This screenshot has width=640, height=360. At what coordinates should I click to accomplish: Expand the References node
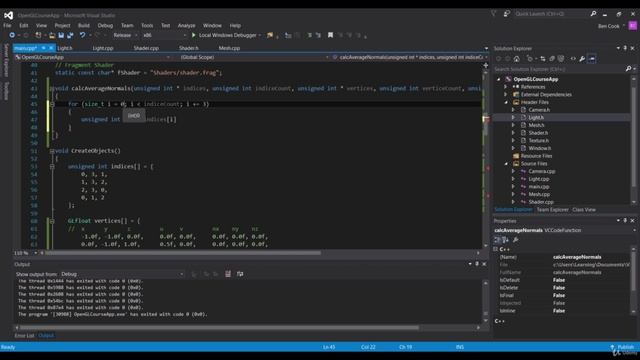tap(506, 87)
